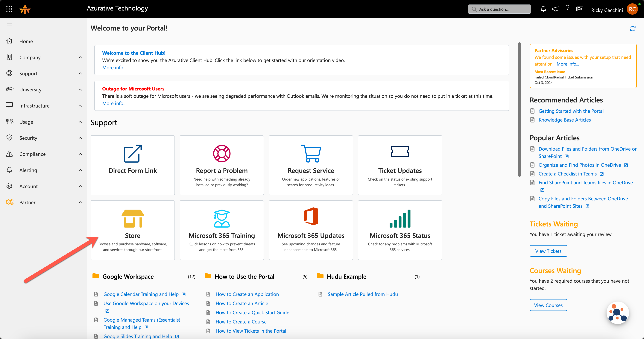Open Use Google Workspace on your Devices
This screenshot has width=644, height=339.
(146, 303)
